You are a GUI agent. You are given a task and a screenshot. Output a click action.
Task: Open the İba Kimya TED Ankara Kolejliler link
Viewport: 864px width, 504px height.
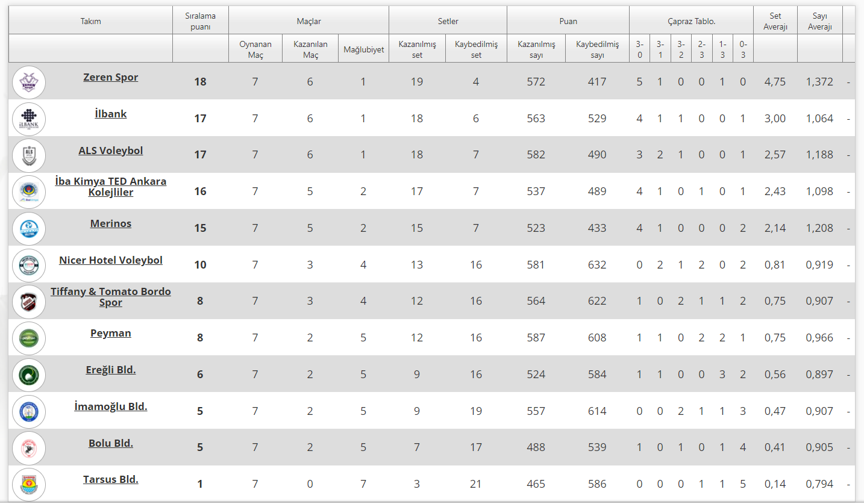(x=111, y=187)
